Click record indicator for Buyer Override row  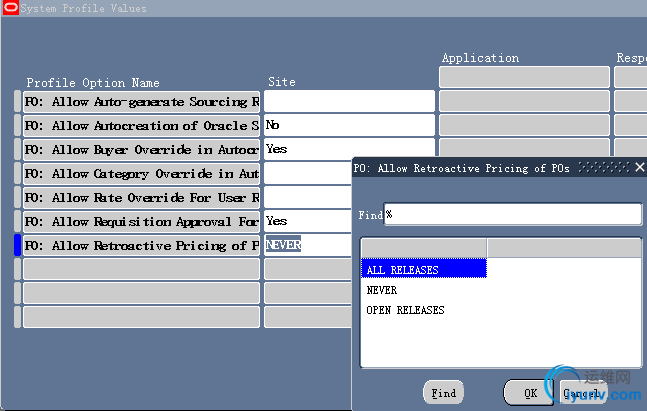[17, 149]
